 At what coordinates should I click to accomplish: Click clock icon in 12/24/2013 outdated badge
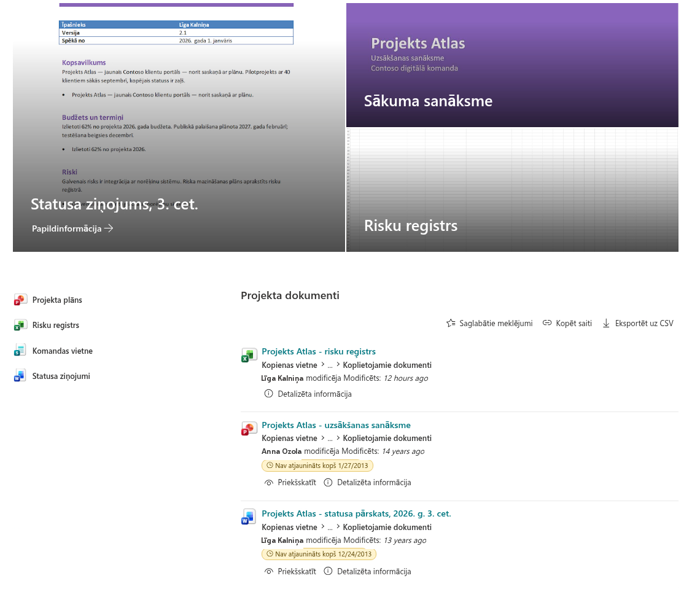click(x=270, y=554)
